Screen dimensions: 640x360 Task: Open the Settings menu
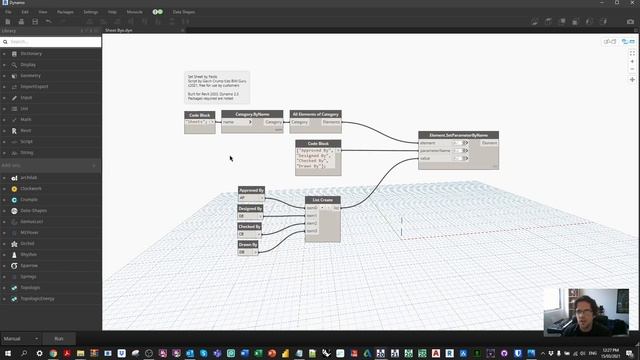click(91, 12)
